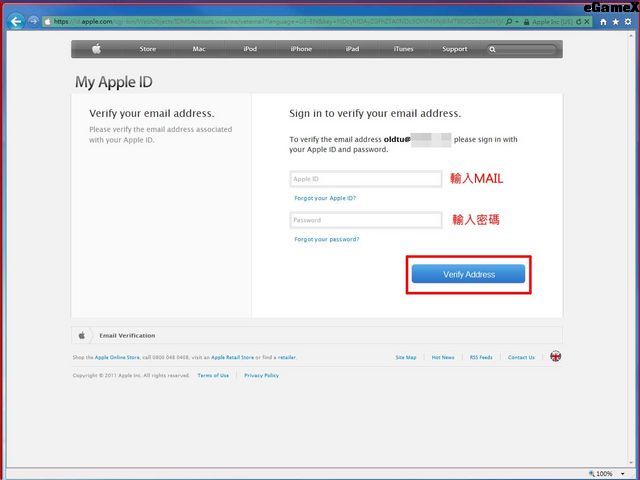Click the My Apple ID heading
Viewport: 640px width, 480px height.
(113, 82)
